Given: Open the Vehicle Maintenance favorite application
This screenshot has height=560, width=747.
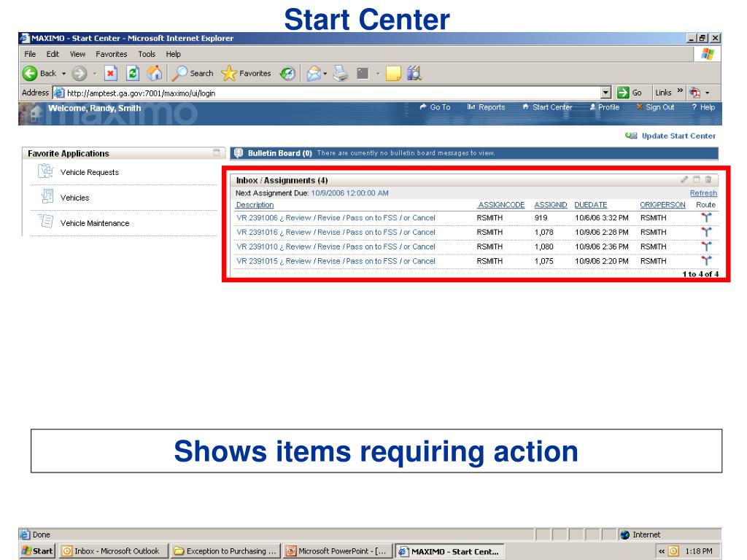Looking at the screenshot, I should (x=95, y=223).
